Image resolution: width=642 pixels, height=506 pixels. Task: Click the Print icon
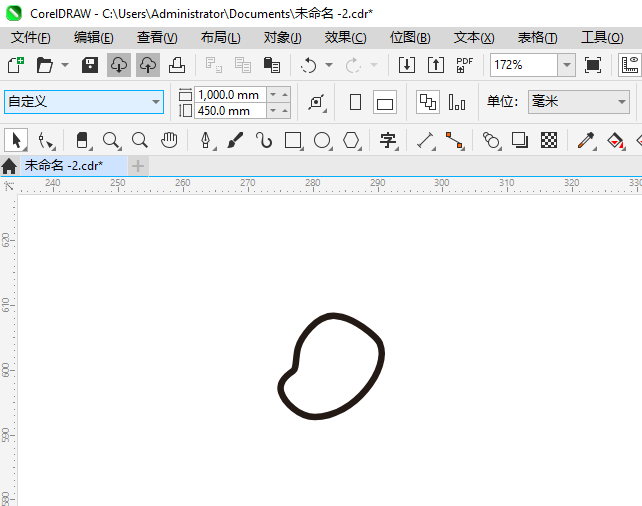pyautogui.click(x=177, y=65)
